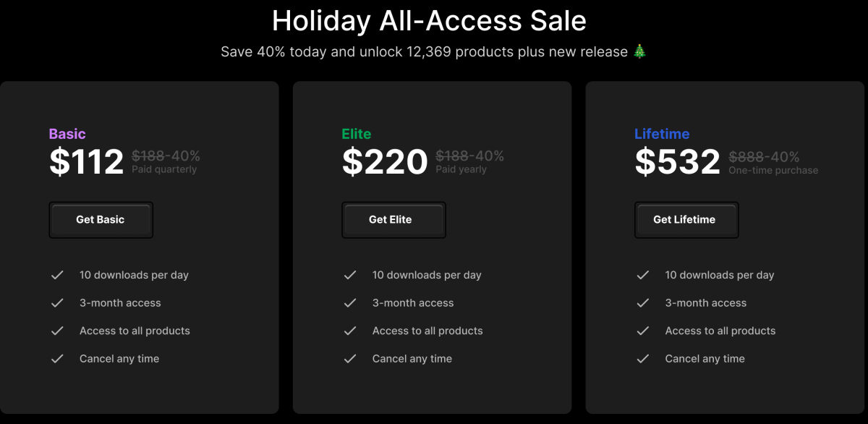Click checkmark beside Basic 3-month access
This screenshot has width=868, height=424.
coord(57,303)
